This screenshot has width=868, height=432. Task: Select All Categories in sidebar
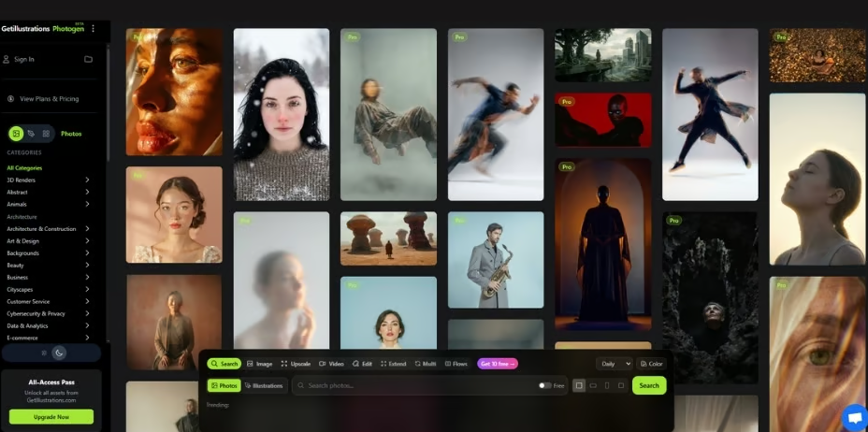[24, 167]
